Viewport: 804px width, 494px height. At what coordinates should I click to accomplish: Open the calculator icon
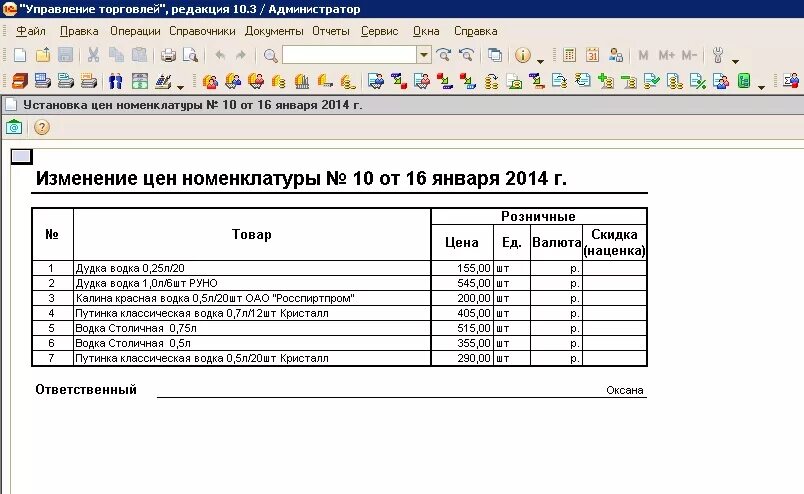click(569, 55)
